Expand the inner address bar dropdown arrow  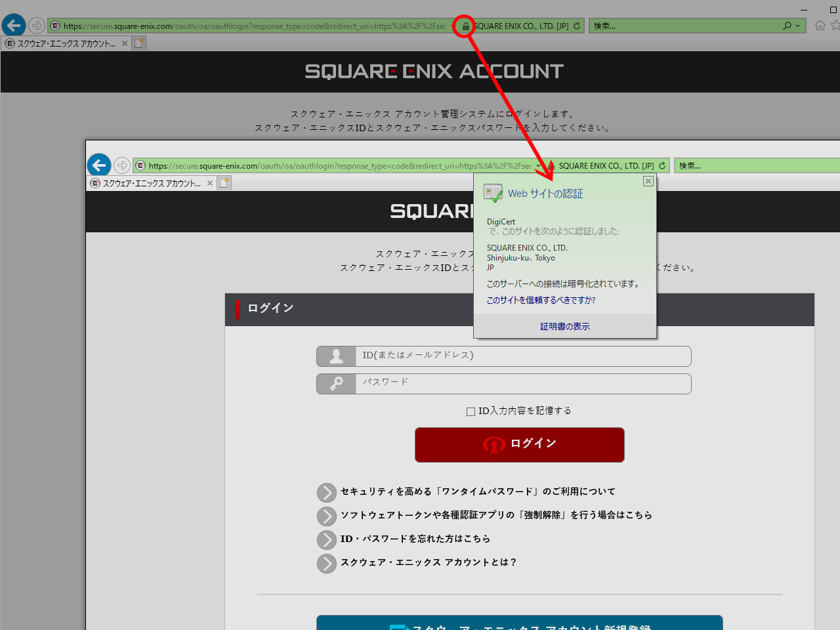coord(539,166)
